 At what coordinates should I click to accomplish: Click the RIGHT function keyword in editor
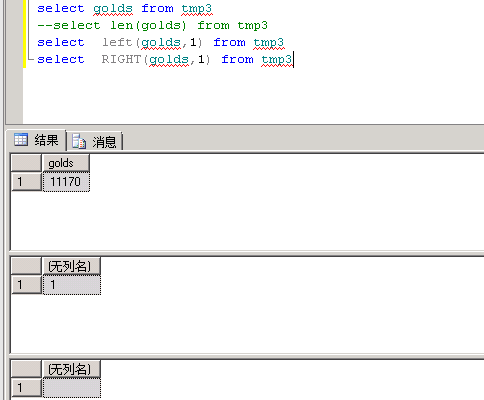pos(121,59)
